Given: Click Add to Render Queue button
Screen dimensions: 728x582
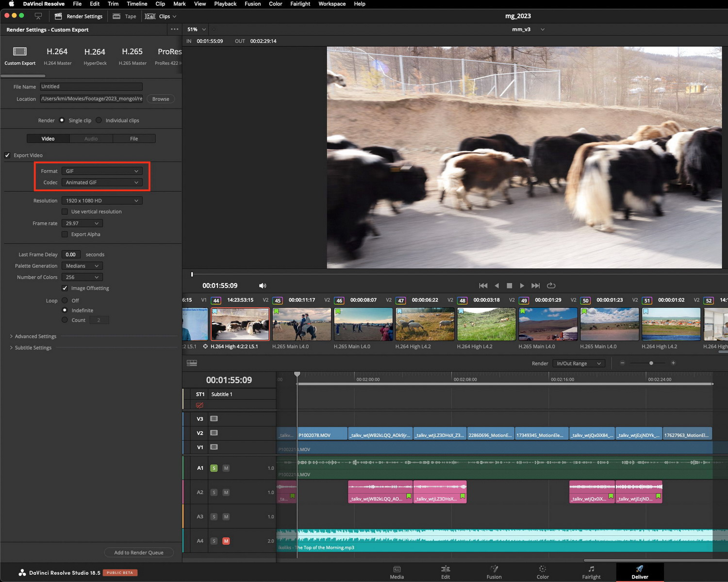Looking at the screenshot, I should click(139, 552).
